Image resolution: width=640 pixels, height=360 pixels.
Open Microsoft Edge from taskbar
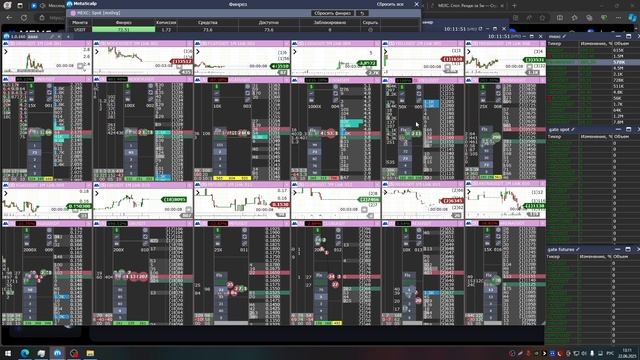pos(25,353)
